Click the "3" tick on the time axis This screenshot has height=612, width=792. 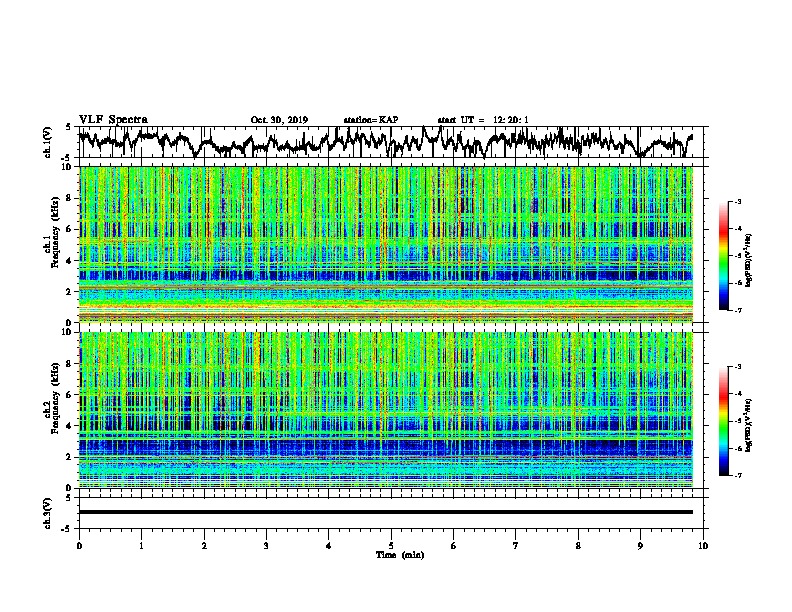266,546
